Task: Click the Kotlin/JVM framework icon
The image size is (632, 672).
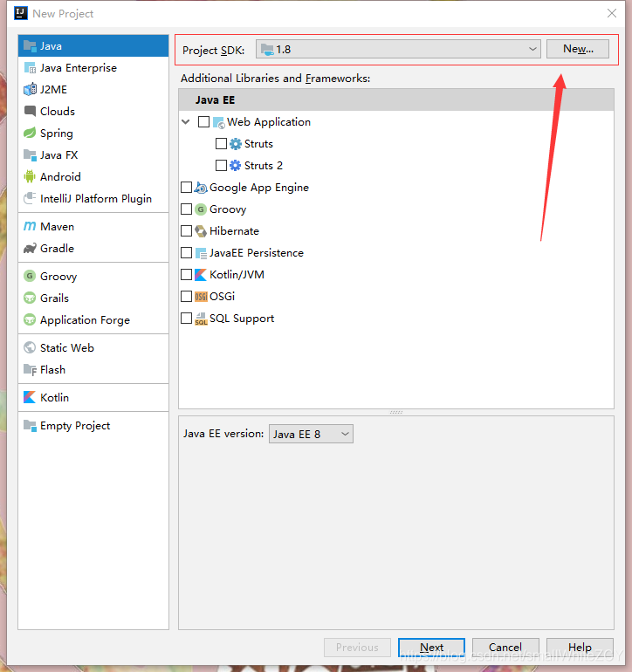Action: (x=201, y=275)
